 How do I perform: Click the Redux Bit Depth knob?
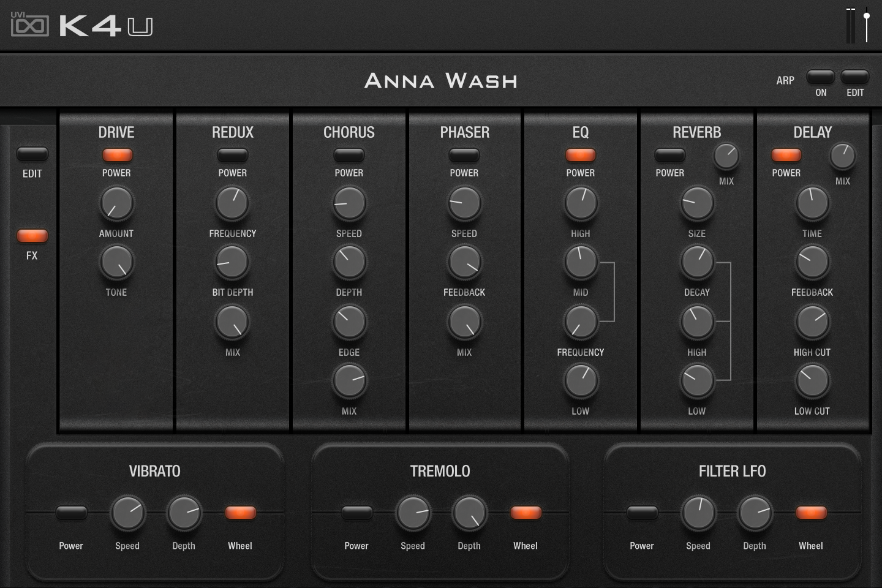(x=233, y=262)
